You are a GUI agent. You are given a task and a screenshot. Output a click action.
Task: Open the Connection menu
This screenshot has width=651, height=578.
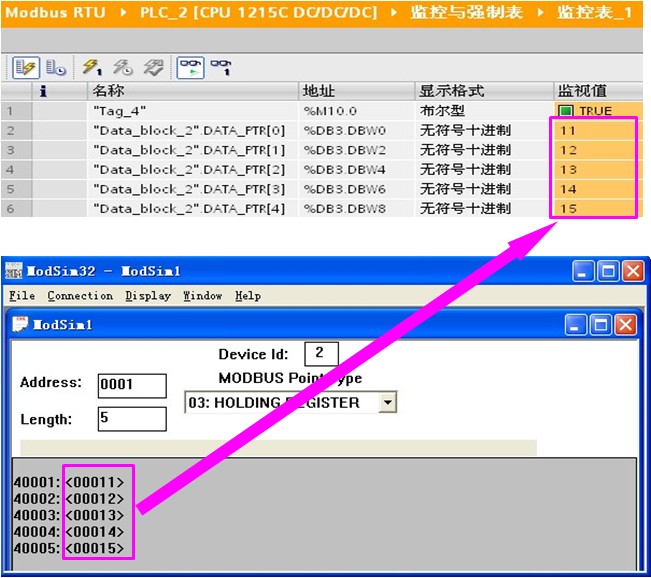(x=80, y=296)
